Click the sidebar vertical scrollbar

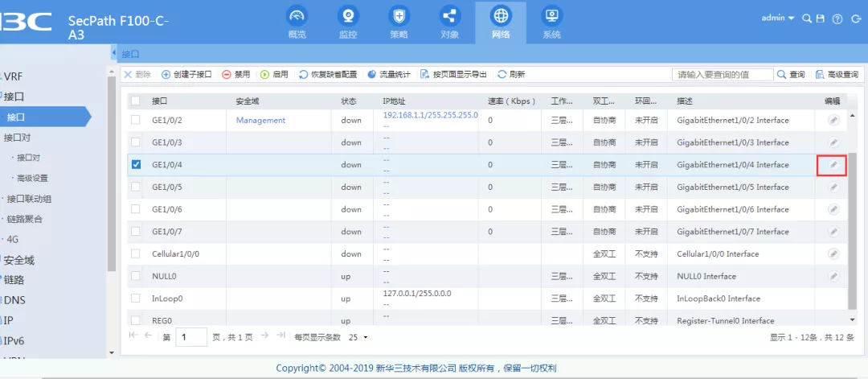tap(111, 174)
